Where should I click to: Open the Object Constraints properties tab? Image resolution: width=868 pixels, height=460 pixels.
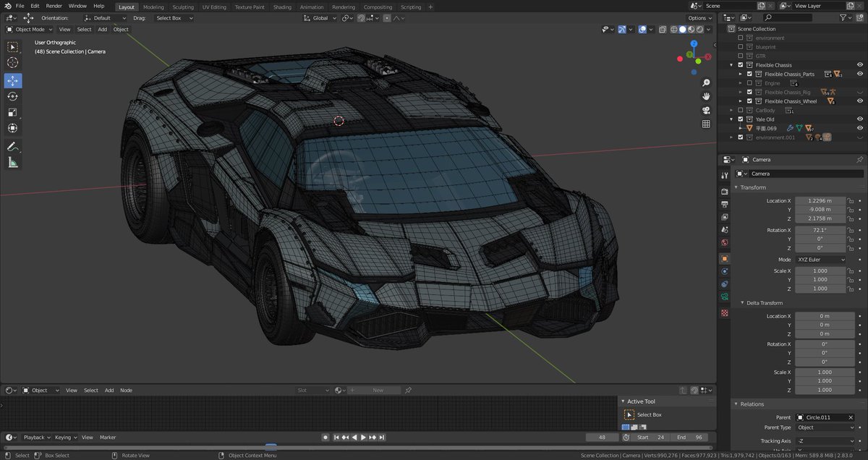tap(725, 284)
